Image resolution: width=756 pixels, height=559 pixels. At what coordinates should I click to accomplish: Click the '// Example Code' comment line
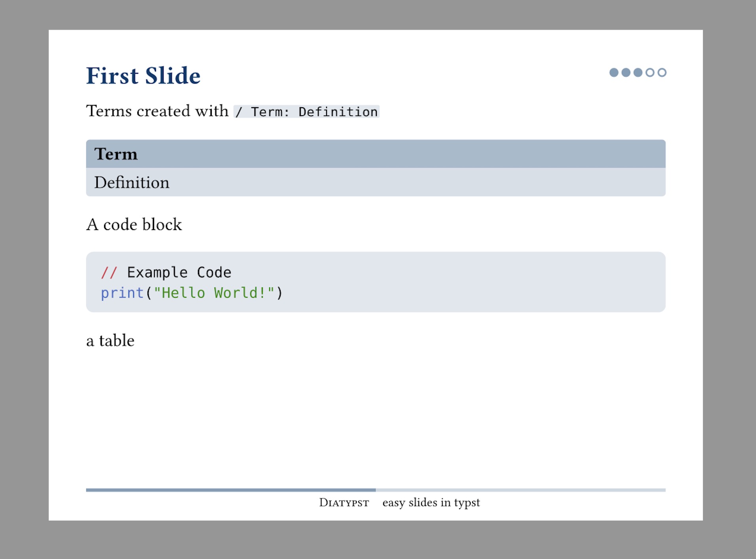tap(166, 272)
